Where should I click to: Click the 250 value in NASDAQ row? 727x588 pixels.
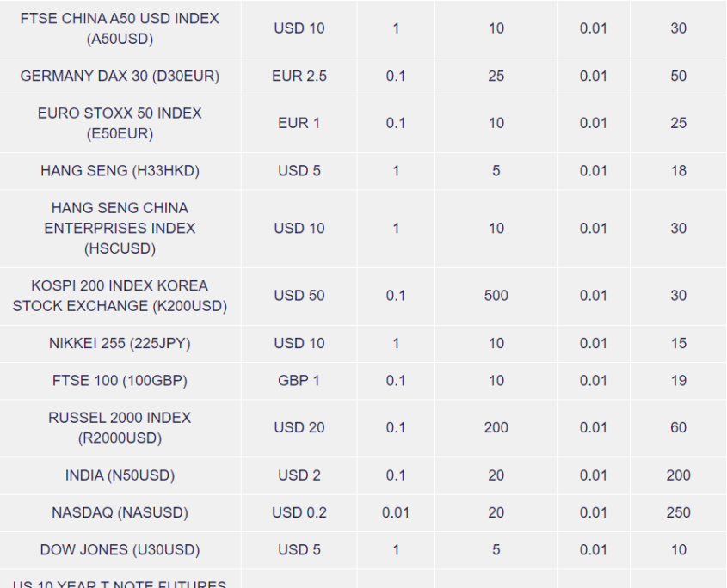point(678,513)
